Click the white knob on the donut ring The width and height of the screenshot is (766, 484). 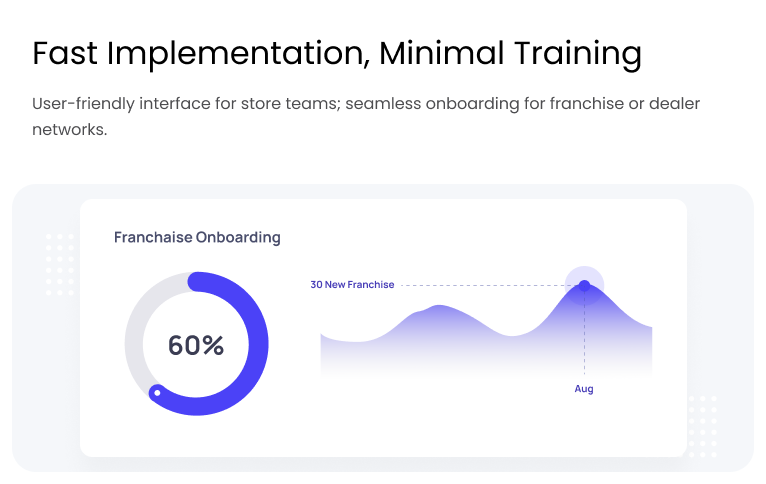pos(157,393)
